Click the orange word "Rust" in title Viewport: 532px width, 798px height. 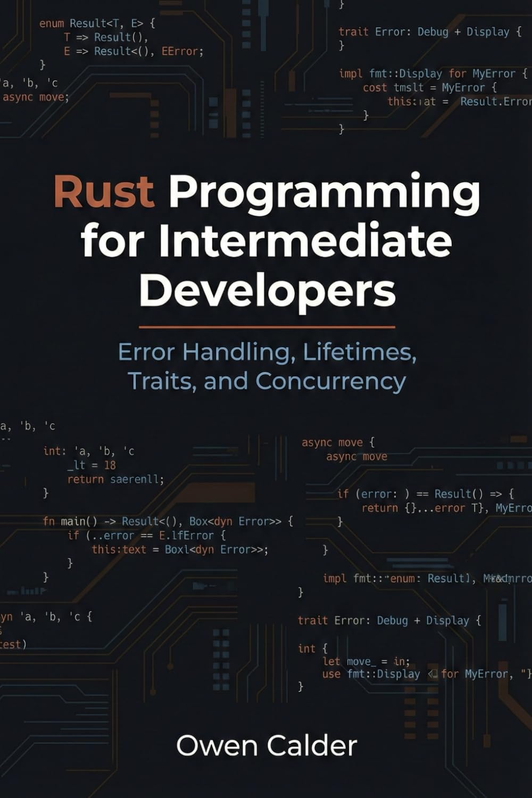[x=104, y=192]
